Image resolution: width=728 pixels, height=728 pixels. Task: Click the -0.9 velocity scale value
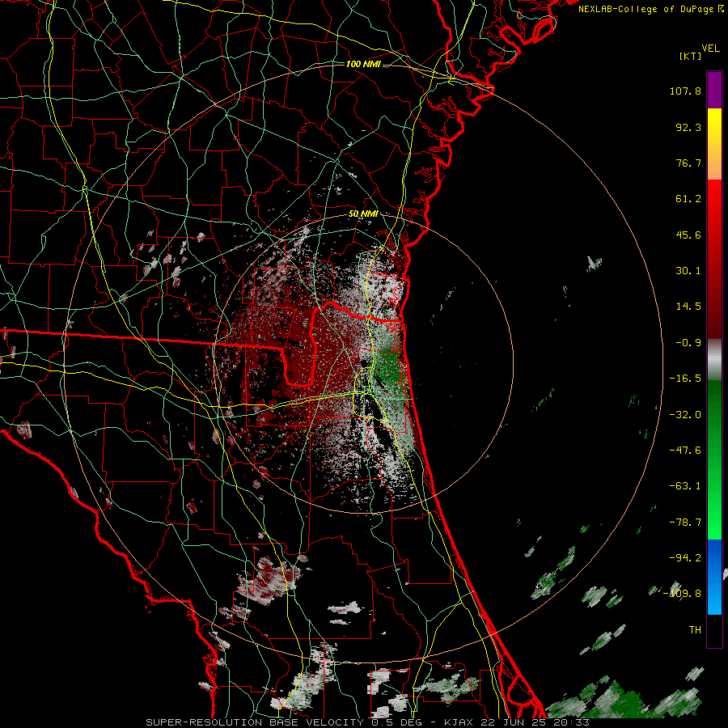click(688, 343)
